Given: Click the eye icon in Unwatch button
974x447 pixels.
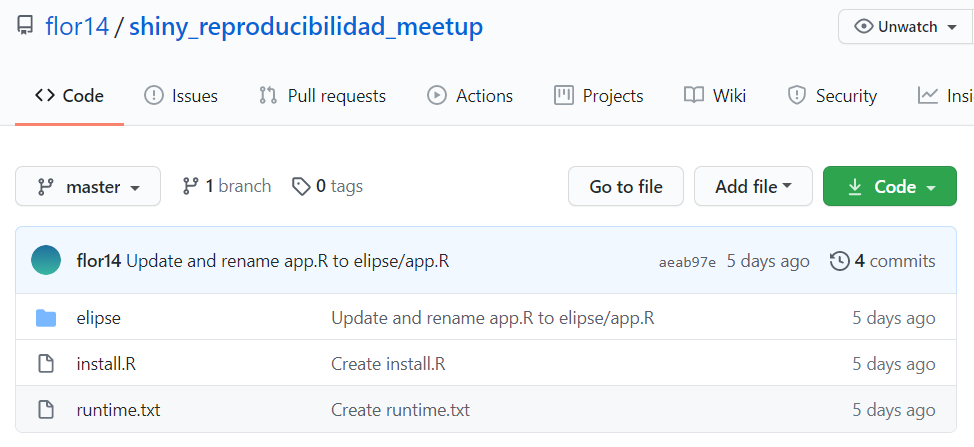Looking at the screenshot, I should 864,27.
